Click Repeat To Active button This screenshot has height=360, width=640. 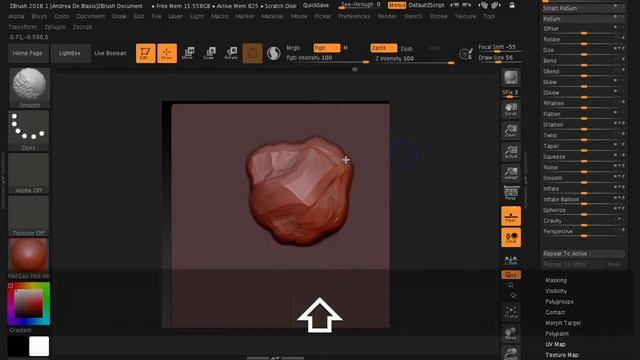pos(583,253)
